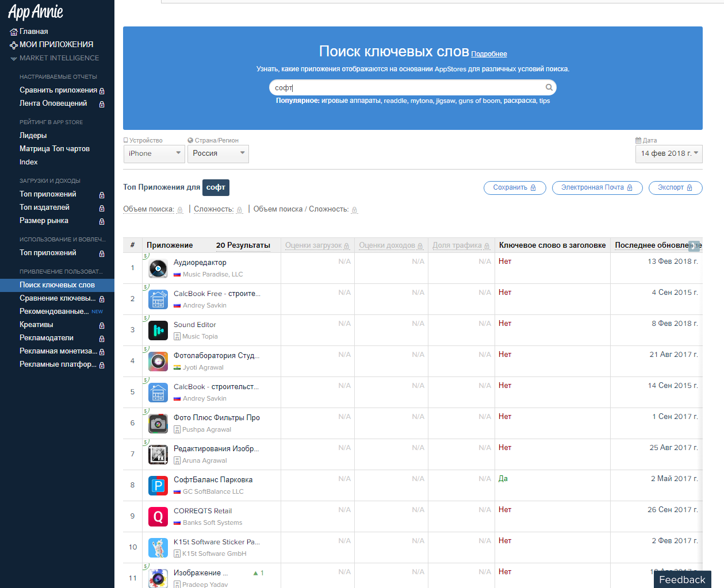724x588 pixels.
Task: Click the софт keyword tag
Action: pos(216,187)
